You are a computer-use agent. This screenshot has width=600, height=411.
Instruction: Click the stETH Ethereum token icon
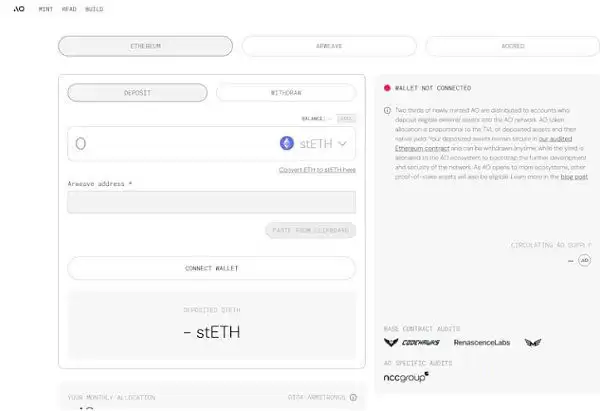287,143
